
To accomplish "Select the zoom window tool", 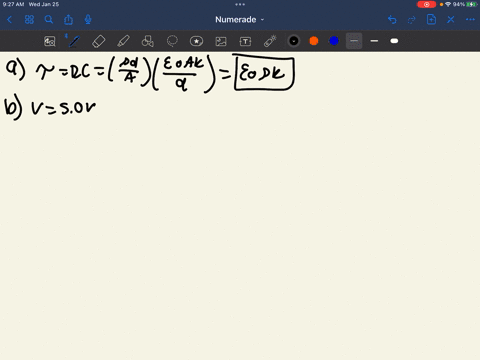I will 50,41.
